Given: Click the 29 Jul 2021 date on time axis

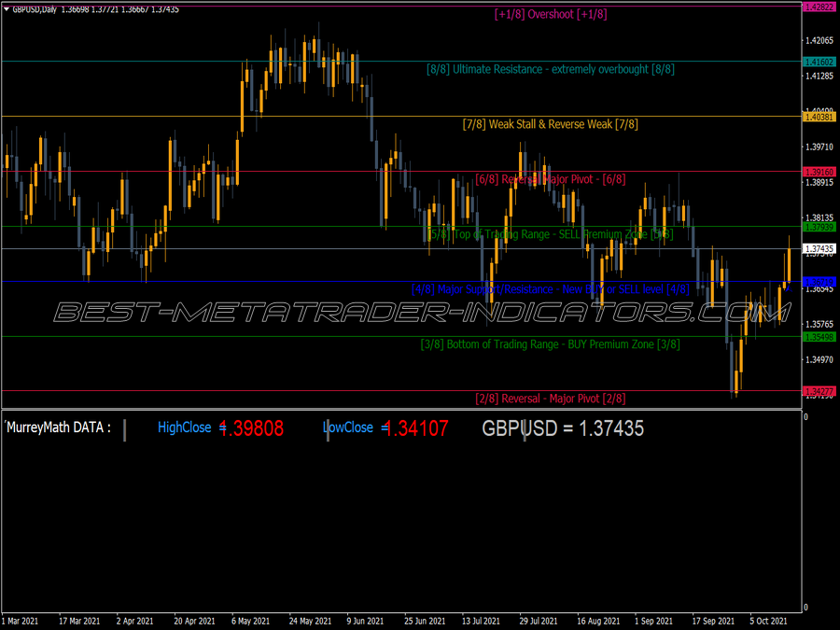Looking at the screenshot, I should [539, 622].
